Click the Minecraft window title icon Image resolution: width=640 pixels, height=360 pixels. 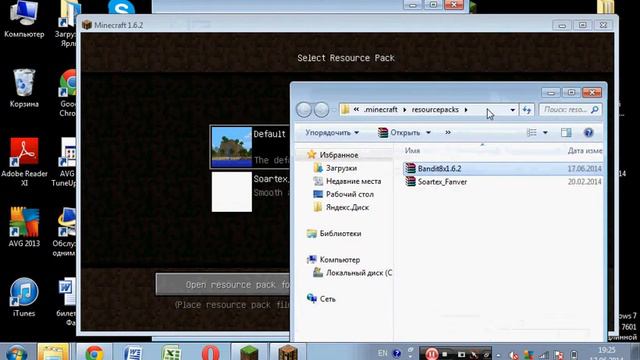(x=87, y=25)
